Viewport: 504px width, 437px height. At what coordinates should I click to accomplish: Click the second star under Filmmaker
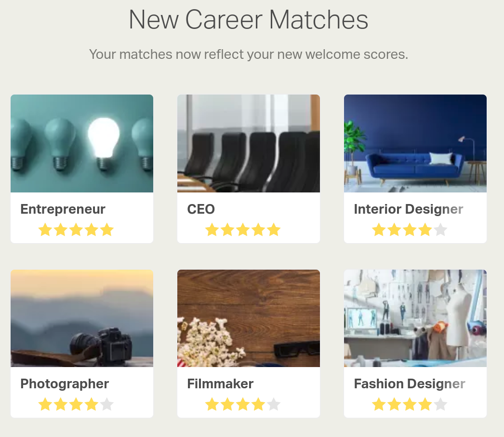tap(227, 405)
